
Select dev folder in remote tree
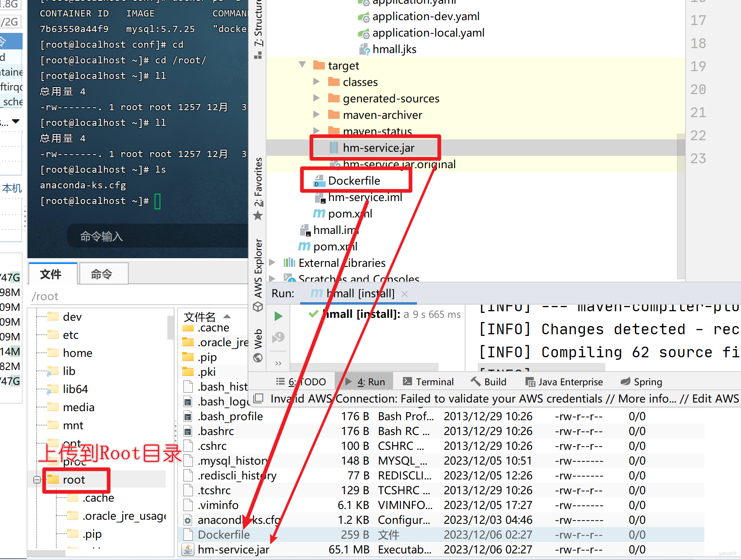point(65,317)
